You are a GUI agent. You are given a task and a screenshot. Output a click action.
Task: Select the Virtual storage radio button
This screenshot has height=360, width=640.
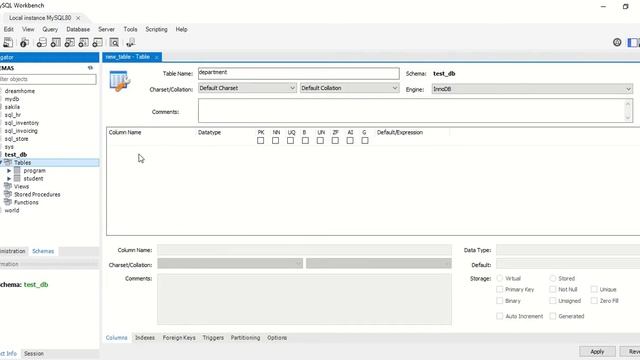pos(500,278)
